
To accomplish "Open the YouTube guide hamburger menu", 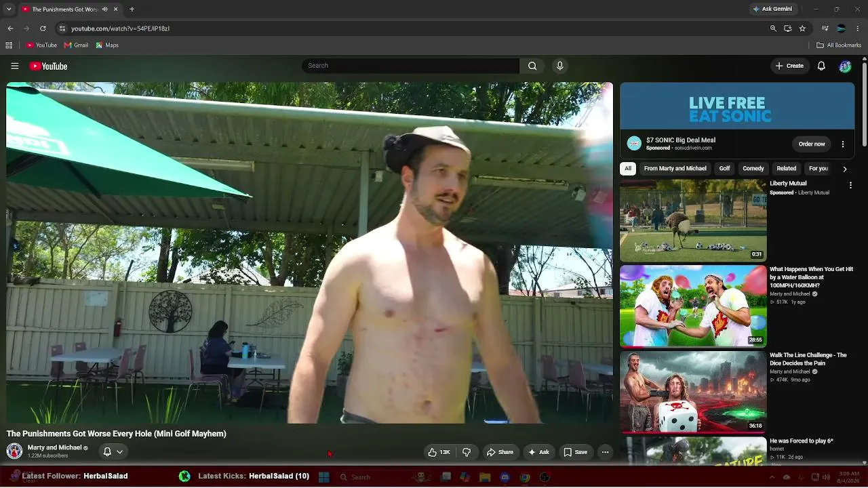I will coord(14,66).
